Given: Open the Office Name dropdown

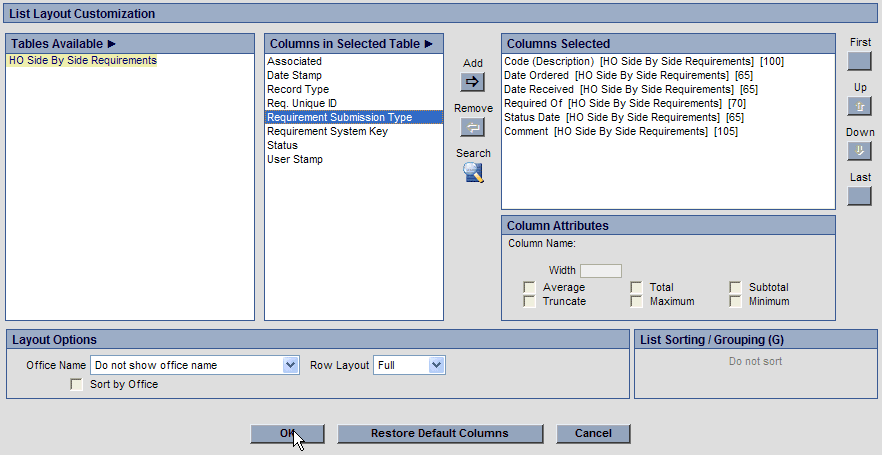Looking at the screenshot, I should [290, 366].
